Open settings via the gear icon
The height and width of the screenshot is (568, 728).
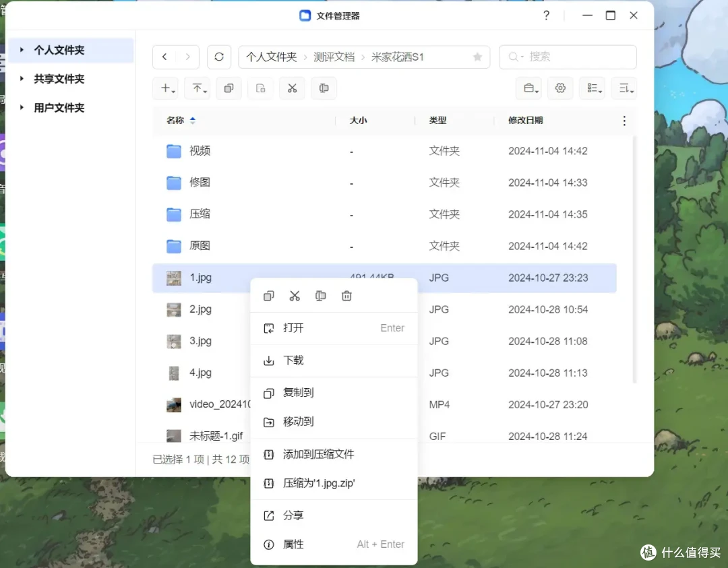[x=560, y=88]
